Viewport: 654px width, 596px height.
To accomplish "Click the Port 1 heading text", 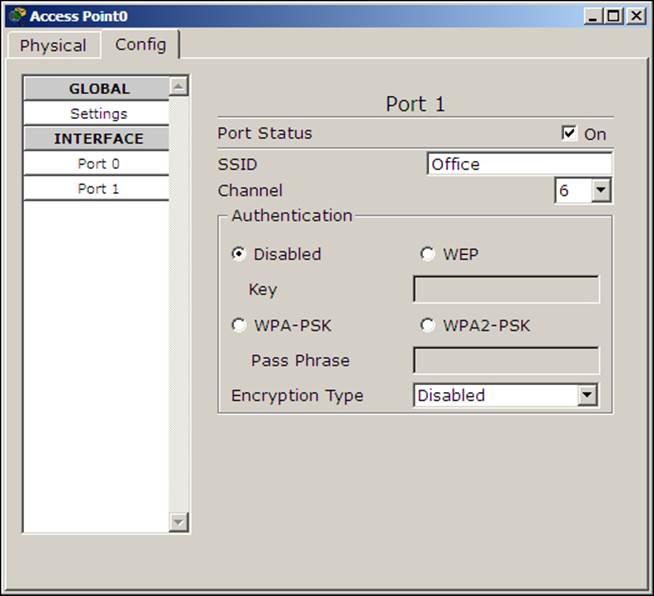I will [415, 104].
